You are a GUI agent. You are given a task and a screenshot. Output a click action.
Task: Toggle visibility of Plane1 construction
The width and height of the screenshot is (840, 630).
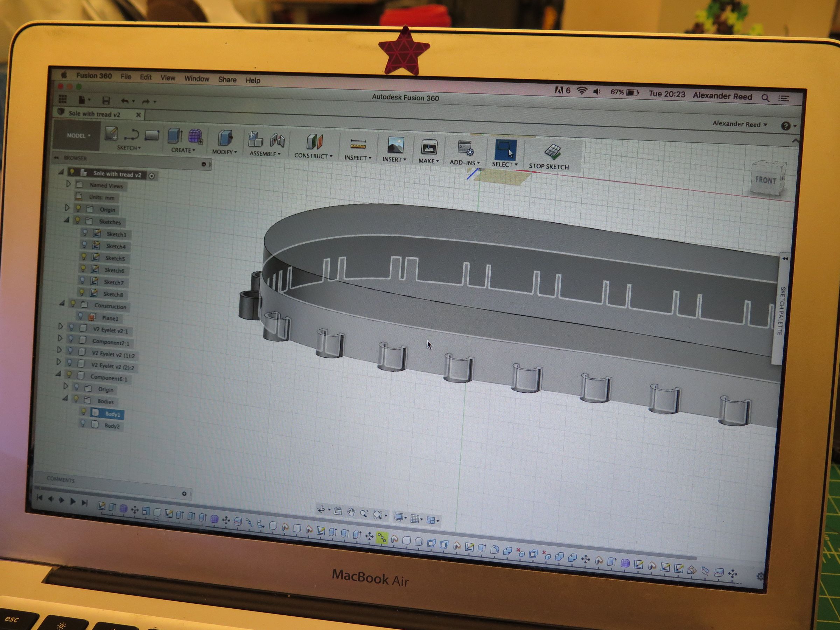pyautogui.click(x=80, y=316)
